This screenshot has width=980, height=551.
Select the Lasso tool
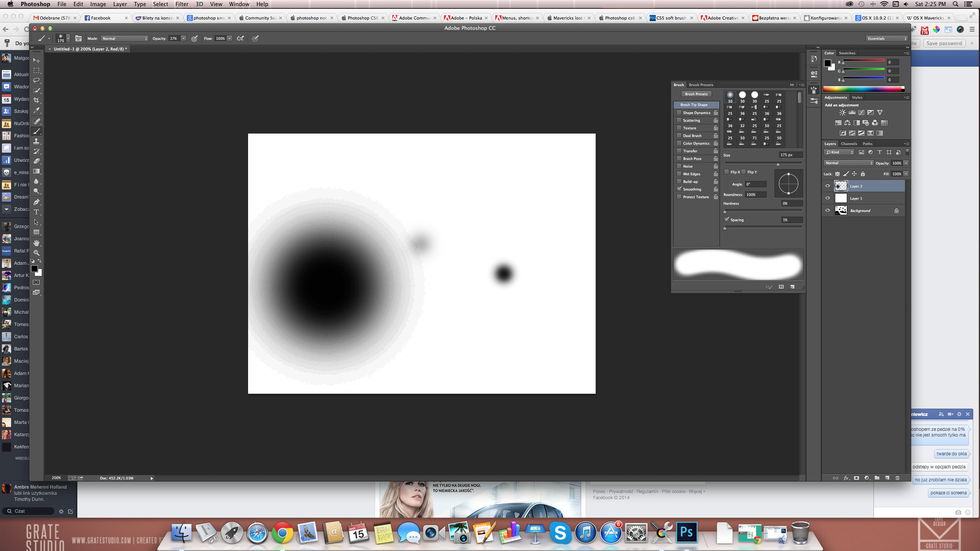point(36,80)
